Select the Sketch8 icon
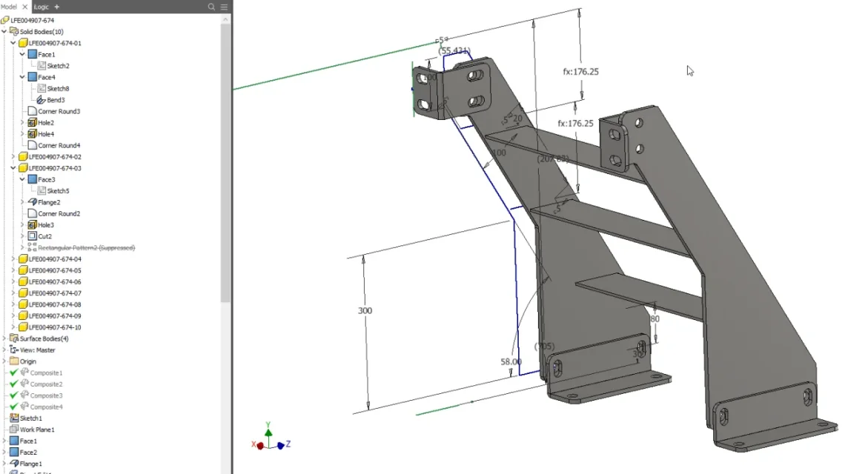The width and height of the screenshot is (868, 474). (42, 88)
